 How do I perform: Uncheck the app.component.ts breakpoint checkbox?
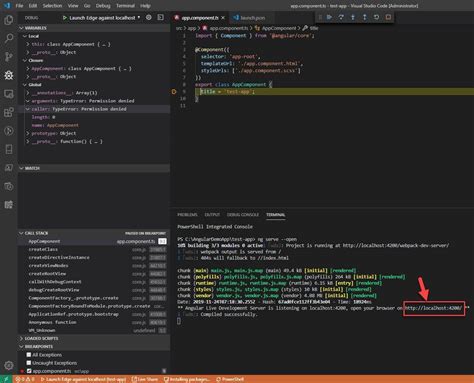click(x=29, y=371)
